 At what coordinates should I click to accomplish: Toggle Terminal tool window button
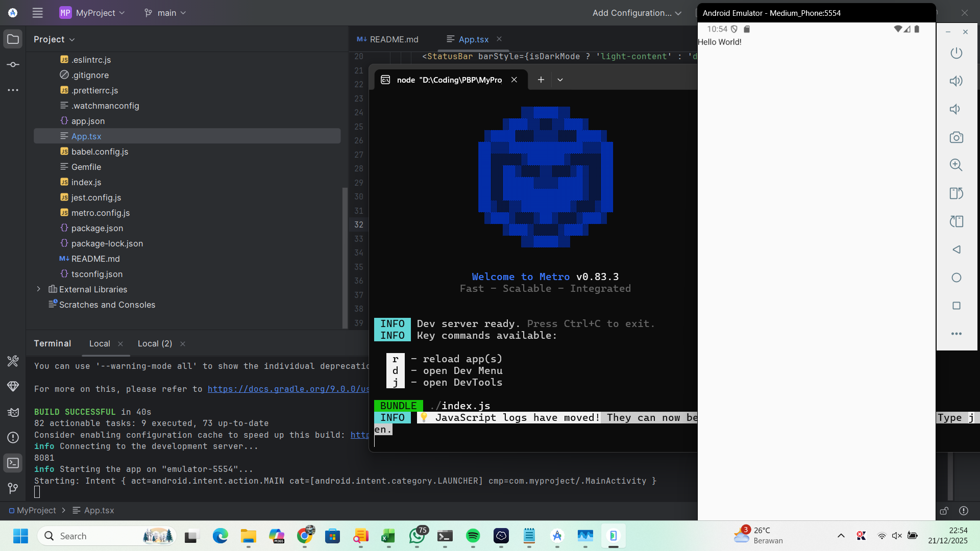click(x=13, y=463)
